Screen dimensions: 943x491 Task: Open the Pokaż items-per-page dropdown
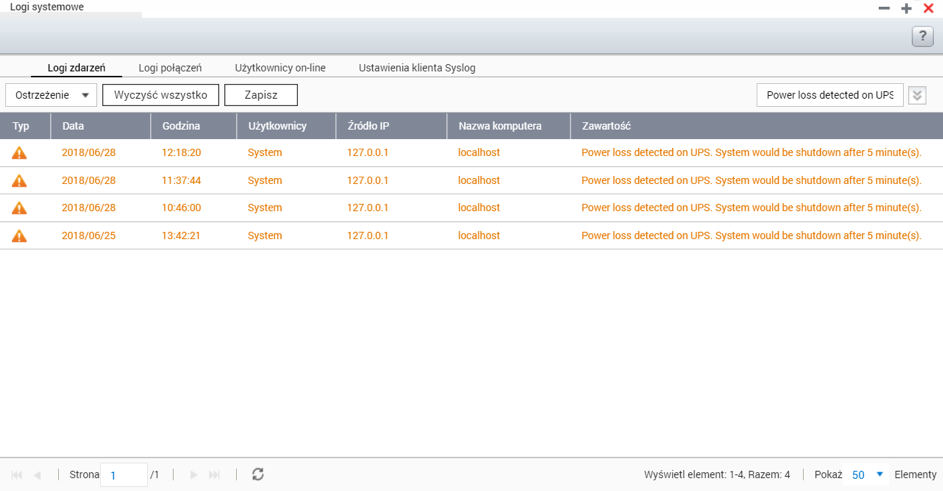(x=867, y=475)
